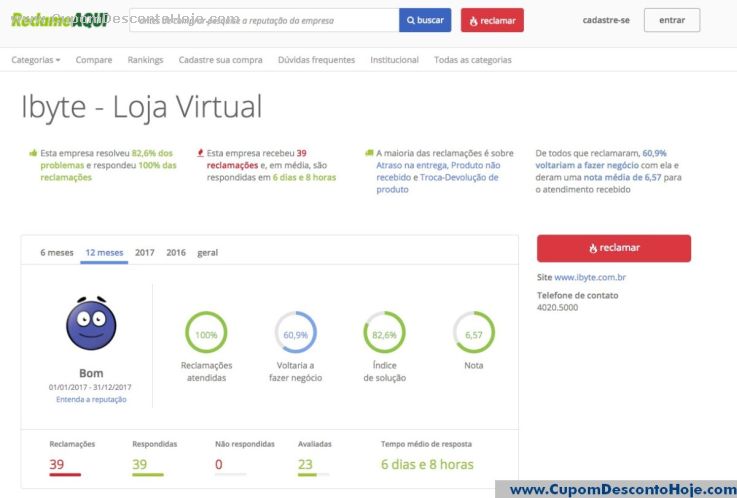This screenshot has height=498, width=737.
Task: Select the 6 meses tab
Action: 57,253
